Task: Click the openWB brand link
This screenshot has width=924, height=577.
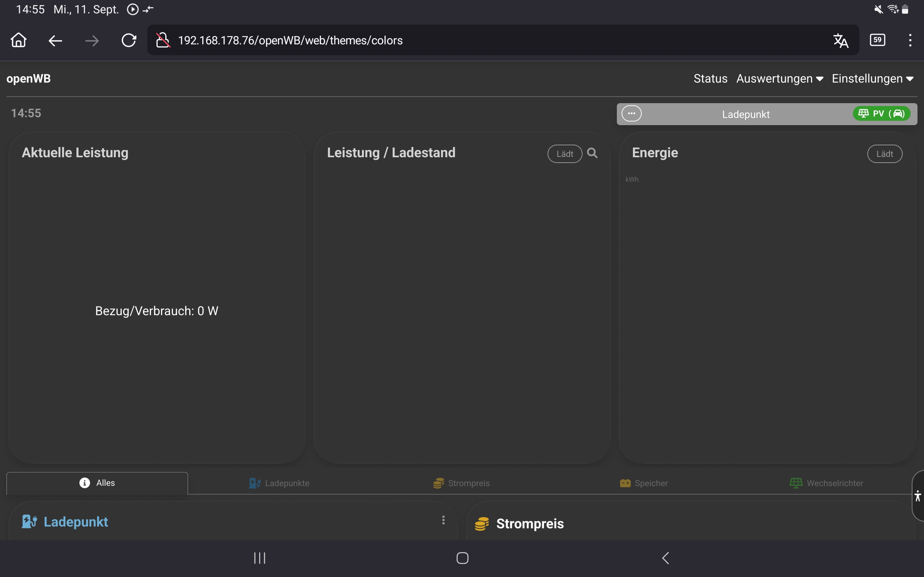Action: coord(29,79)
